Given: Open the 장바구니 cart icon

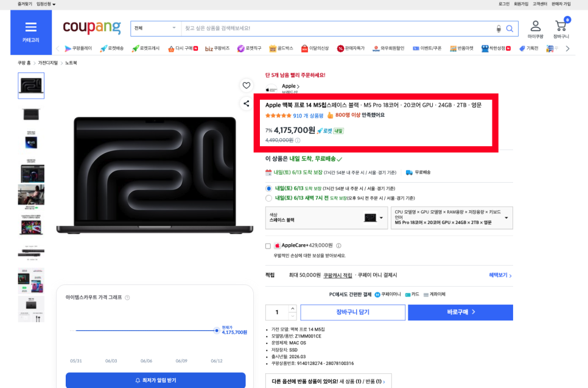Looking at the screenshot, I should (x=561, y=29).
